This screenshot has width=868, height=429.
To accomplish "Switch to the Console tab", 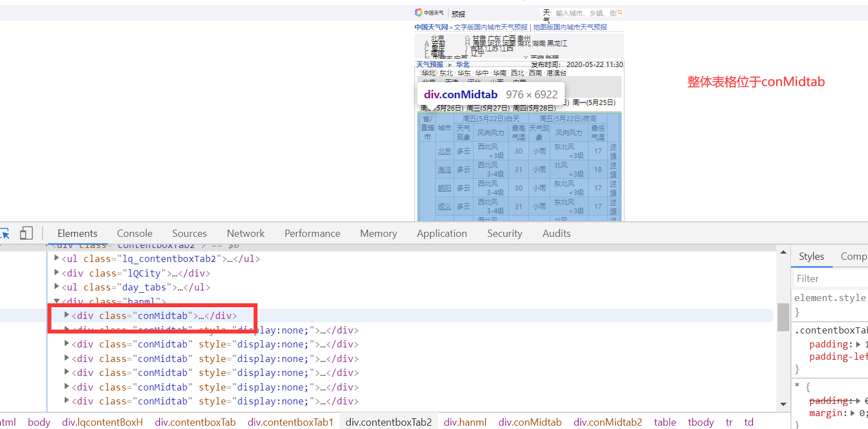I will (x=134, y=233).
